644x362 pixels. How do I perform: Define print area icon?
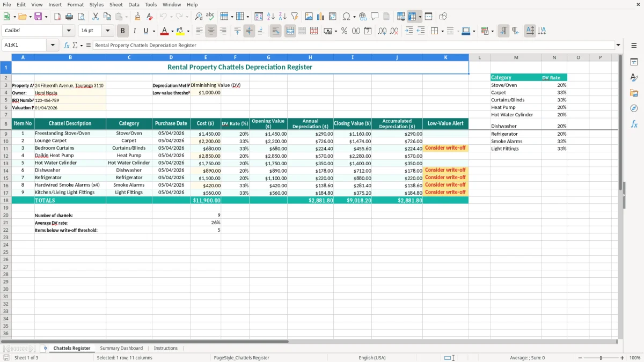(x=401, y=17)
